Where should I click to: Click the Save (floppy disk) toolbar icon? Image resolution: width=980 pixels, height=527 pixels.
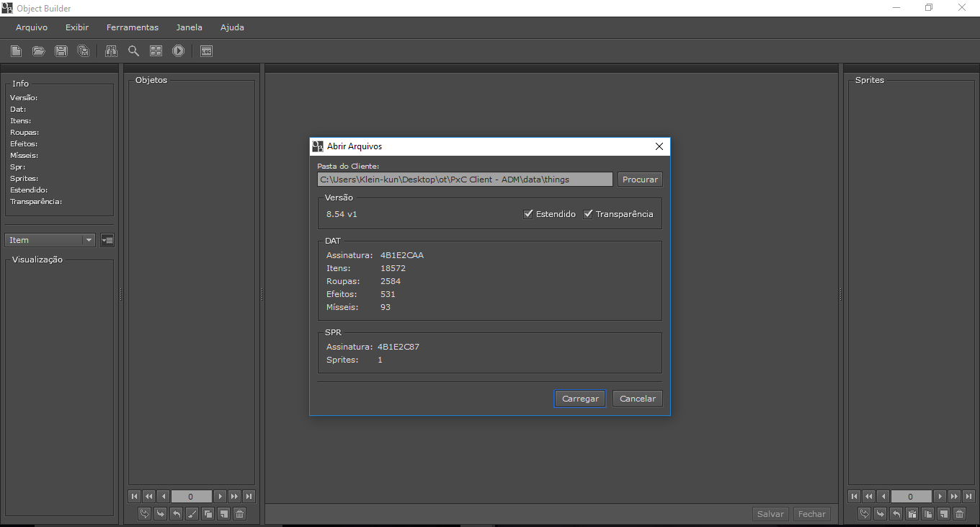point(61,51)
